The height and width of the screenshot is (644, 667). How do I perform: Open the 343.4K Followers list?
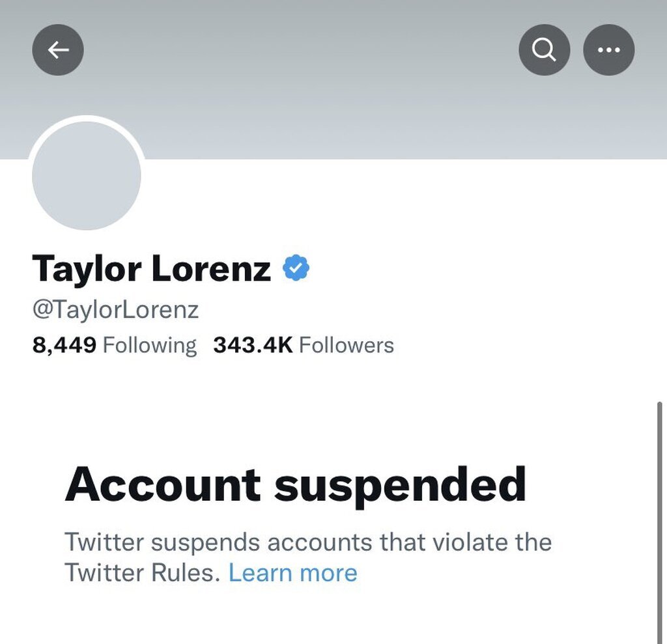[x=304, y=345]
